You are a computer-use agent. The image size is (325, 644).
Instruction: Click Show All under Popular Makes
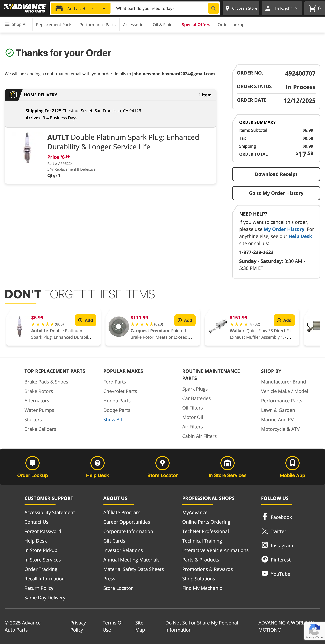[x=112, y=419]
